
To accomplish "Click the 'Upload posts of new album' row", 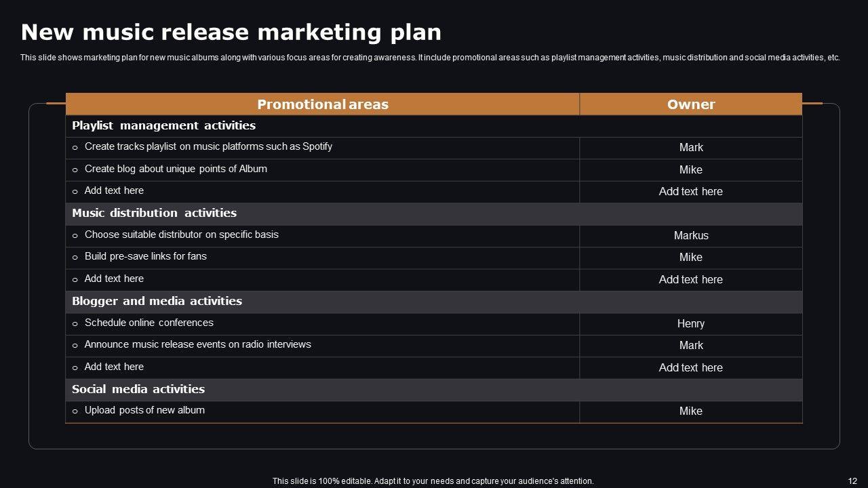I will [x=144, y=410].
